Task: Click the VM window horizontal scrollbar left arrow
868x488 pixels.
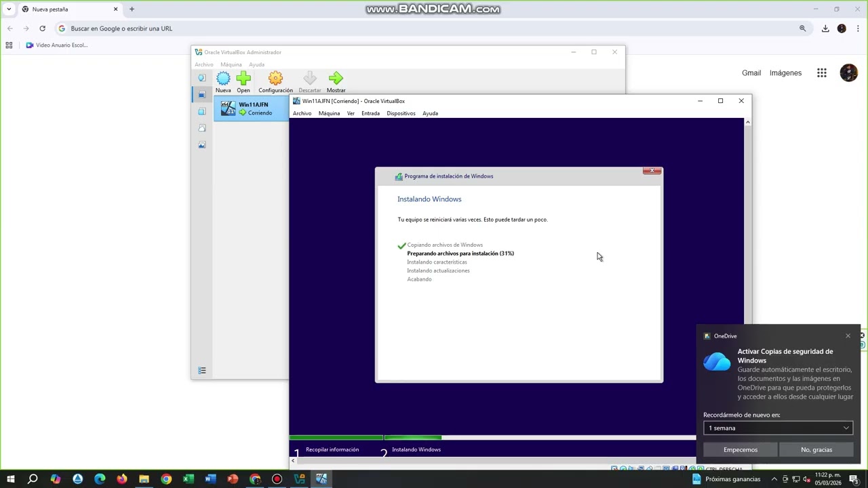Action: [293, 461]
